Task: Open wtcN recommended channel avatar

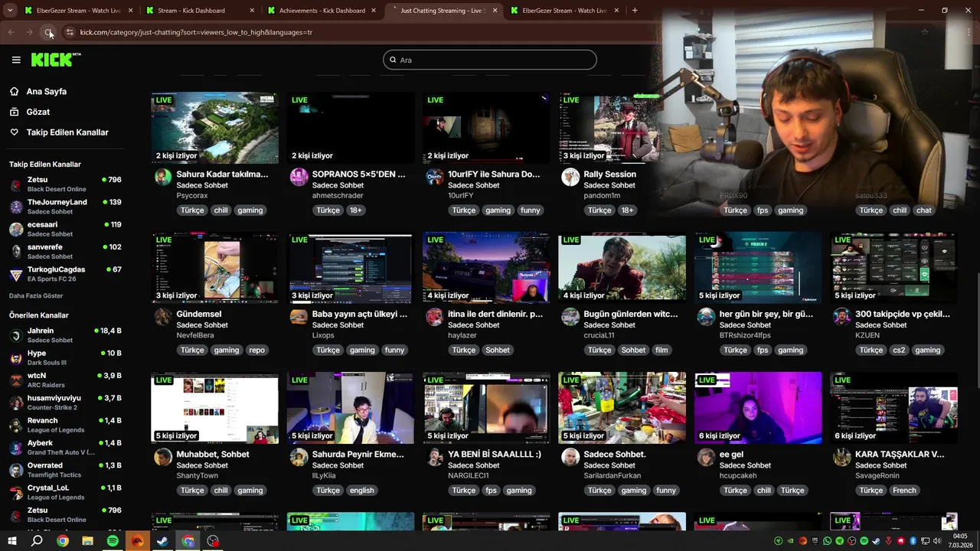Action: tap(16, 380)
